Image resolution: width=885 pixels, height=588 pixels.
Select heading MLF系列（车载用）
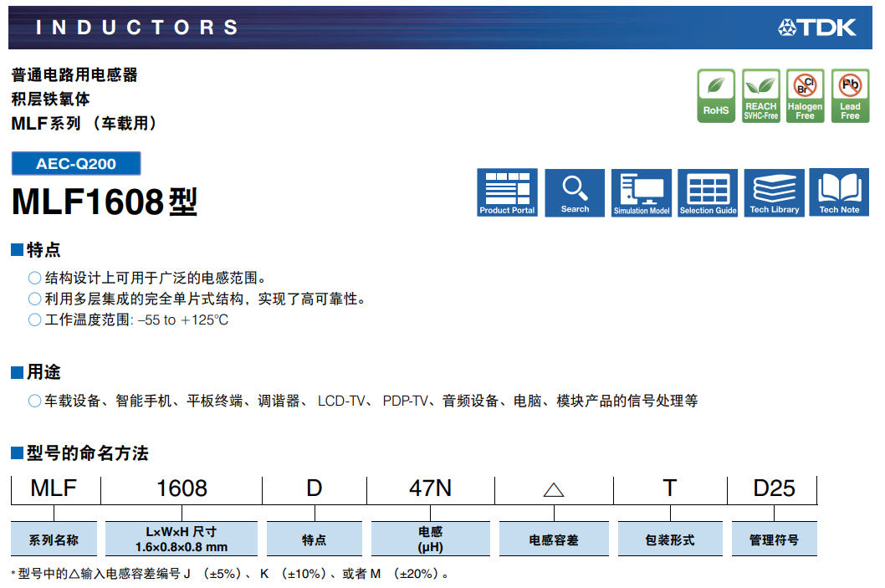tap(84, 123)
